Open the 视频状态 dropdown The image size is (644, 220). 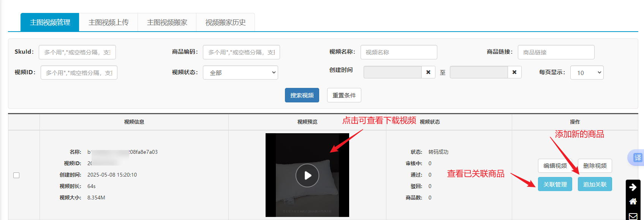point(240,73)
